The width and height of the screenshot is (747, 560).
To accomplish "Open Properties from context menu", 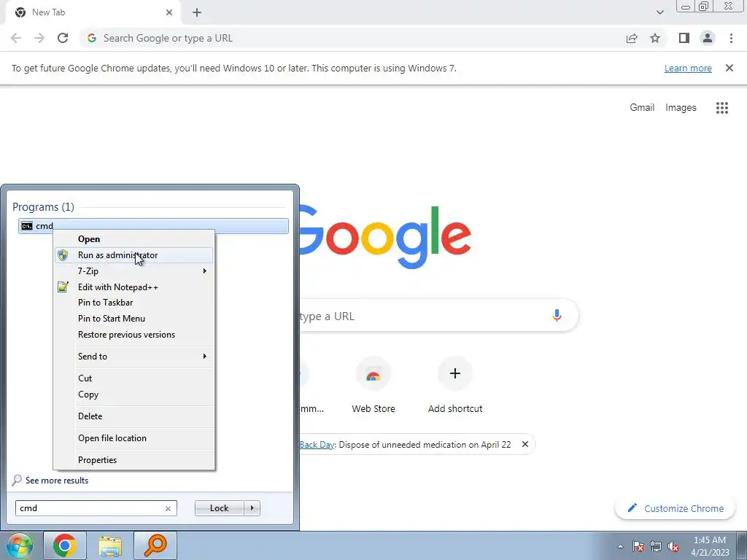I will pos(134,460).
